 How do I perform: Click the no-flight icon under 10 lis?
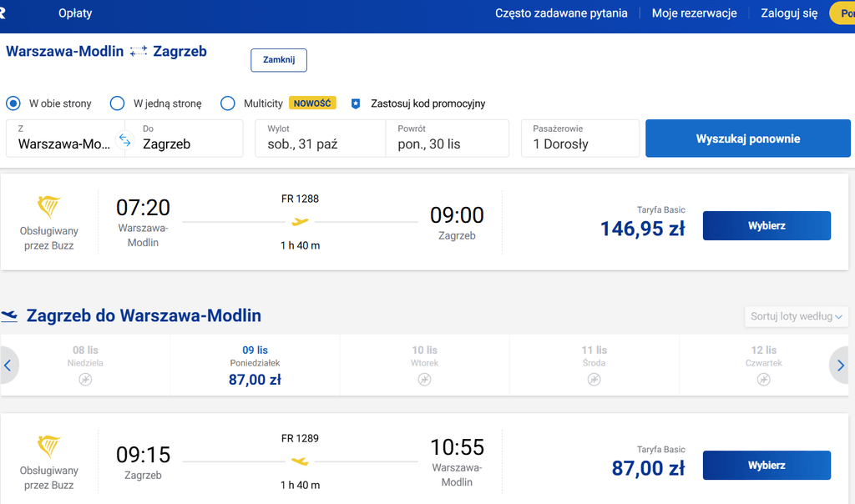424,379
